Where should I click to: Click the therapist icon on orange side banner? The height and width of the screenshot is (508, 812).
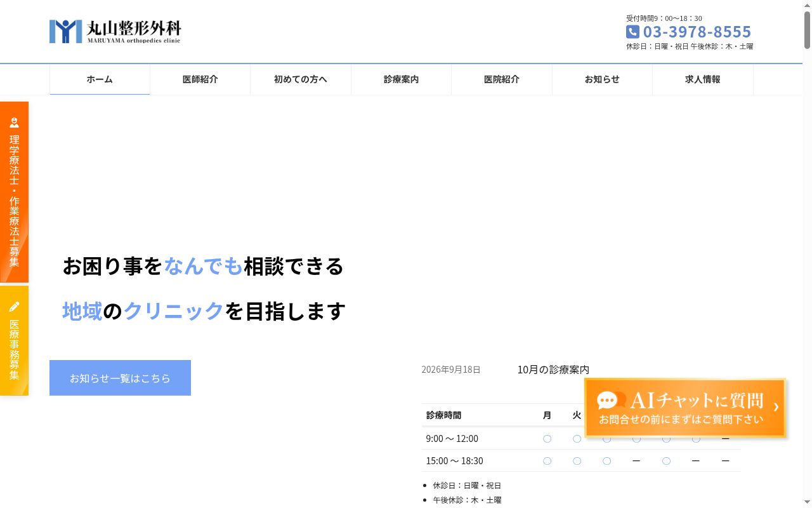(14, 123)
